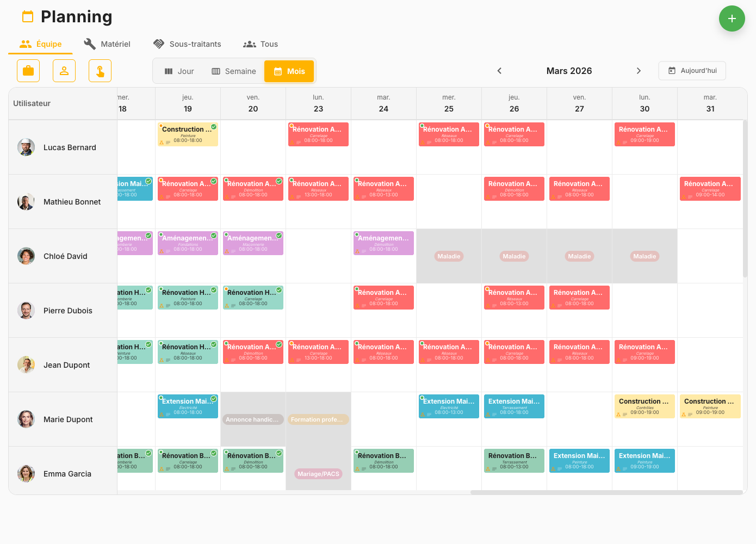Go to the previous month with the left chevron

[x=499, y=71]
